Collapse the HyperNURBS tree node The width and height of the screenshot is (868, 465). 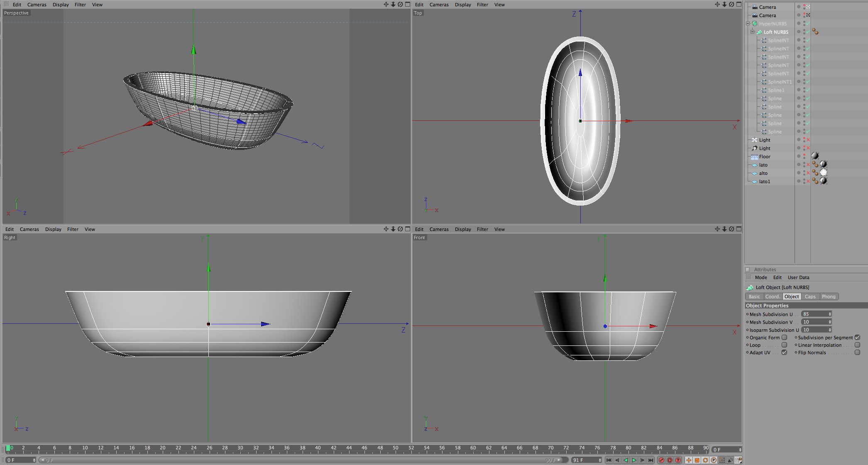tap(748, 24)
